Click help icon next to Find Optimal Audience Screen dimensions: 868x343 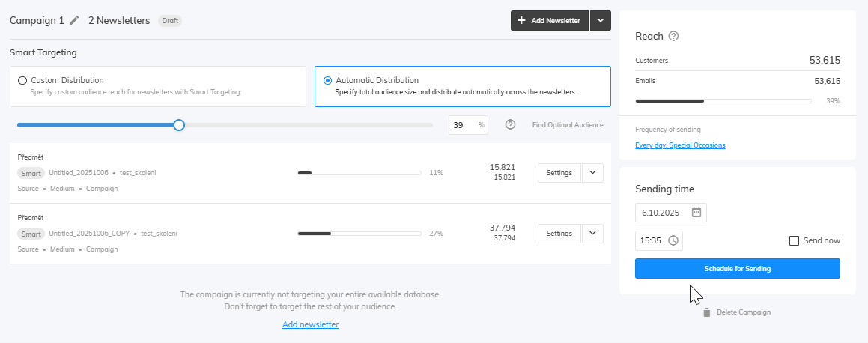tap(510, 125)
